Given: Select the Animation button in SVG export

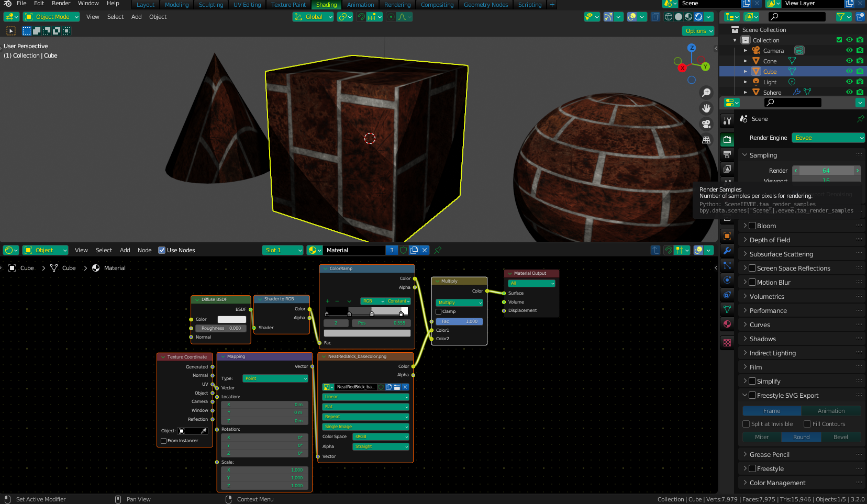Looking at the screenshot, I should point(831,411).
